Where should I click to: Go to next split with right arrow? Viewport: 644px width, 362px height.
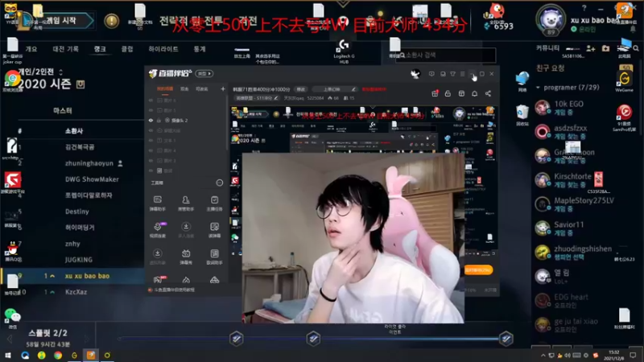(87, 339)
